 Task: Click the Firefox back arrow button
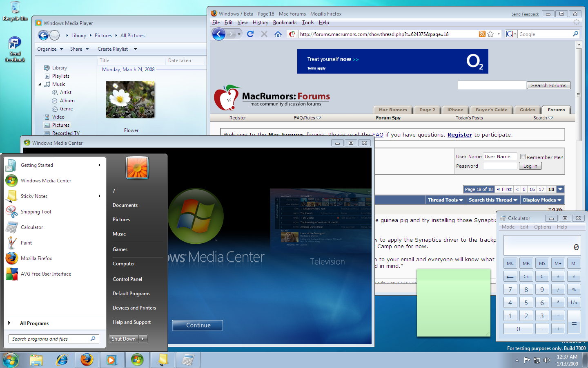tap(219, 34)
